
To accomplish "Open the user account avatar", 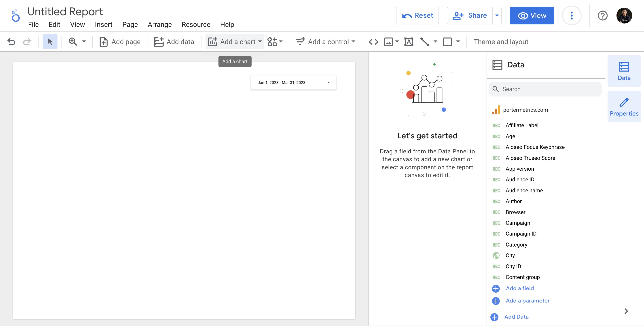I will point(624,15).
